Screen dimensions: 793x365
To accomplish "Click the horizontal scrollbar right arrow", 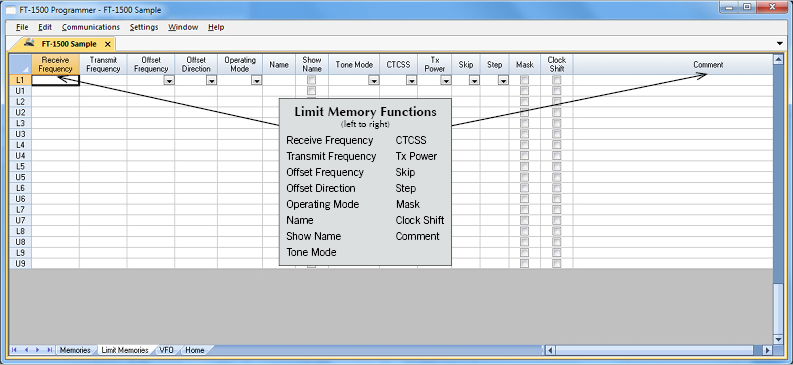I will click(767, 350).
